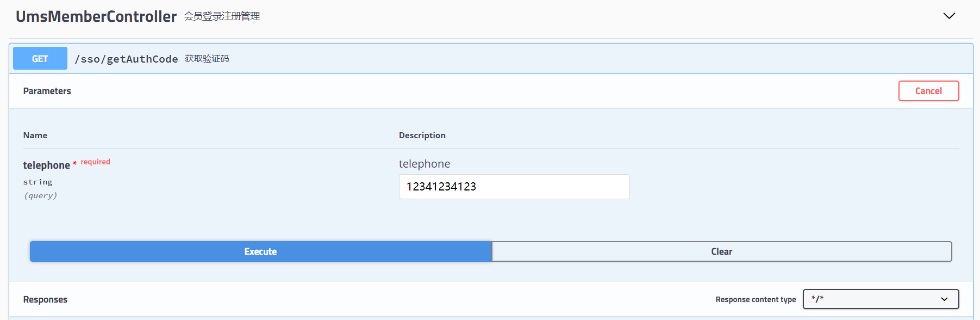This screenshot has height=320, width=980.
Task: Collapse the UmsMemberController section chevron
Action: (949, 16)
